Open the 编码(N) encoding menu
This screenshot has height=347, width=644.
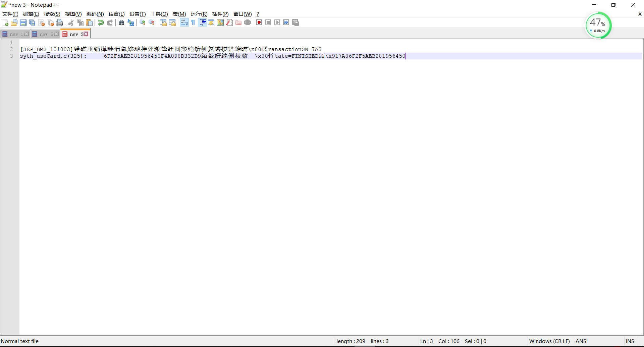pyautogui.click(x=95, y=14)
